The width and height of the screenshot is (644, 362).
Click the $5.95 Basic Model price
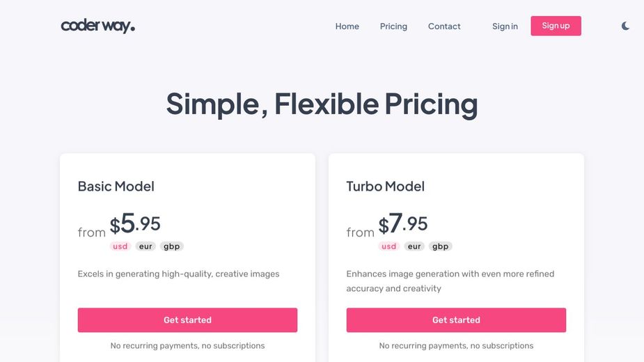pyautogui.click(x=134, y=223)
